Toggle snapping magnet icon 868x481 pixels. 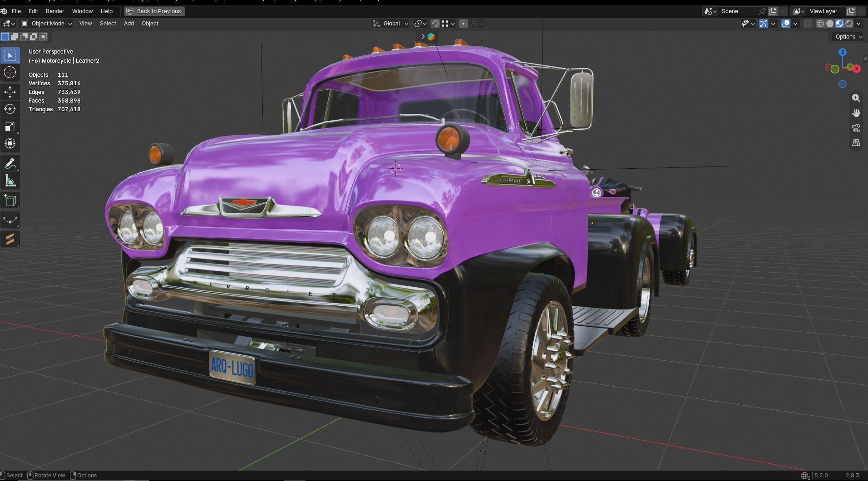point(435,24)
